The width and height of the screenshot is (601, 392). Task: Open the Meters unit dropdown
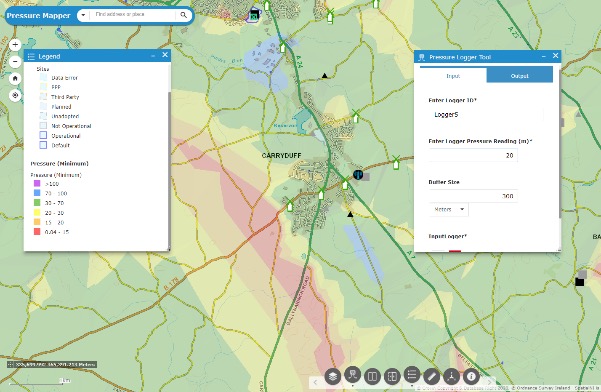(x=449, y=209)
